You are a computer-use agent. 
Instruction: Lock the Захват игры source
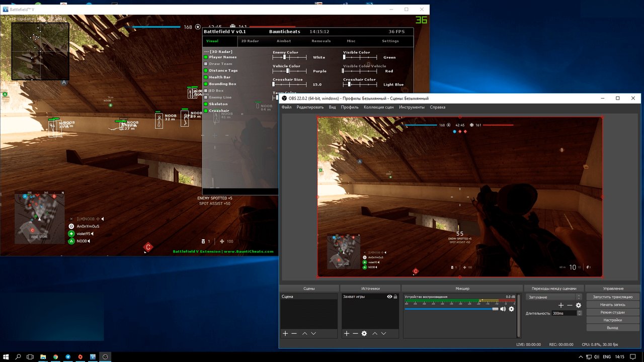395,297
